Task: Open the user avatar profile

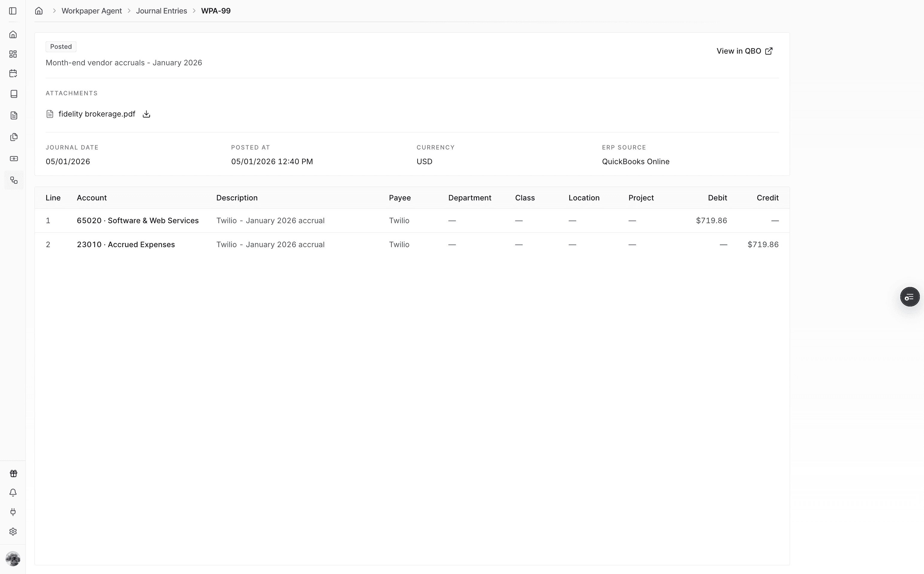Action: click(x=13, y=559)
